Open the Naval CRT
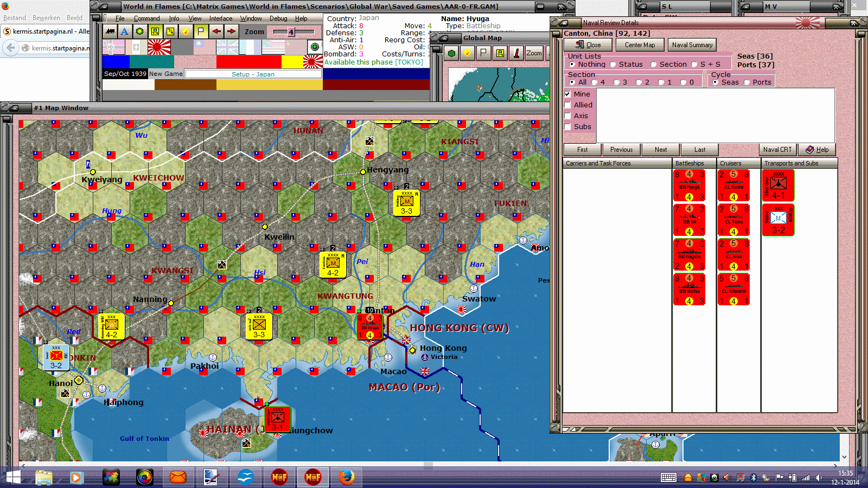The width and height of the screenshot is (868, 488). 777,150
